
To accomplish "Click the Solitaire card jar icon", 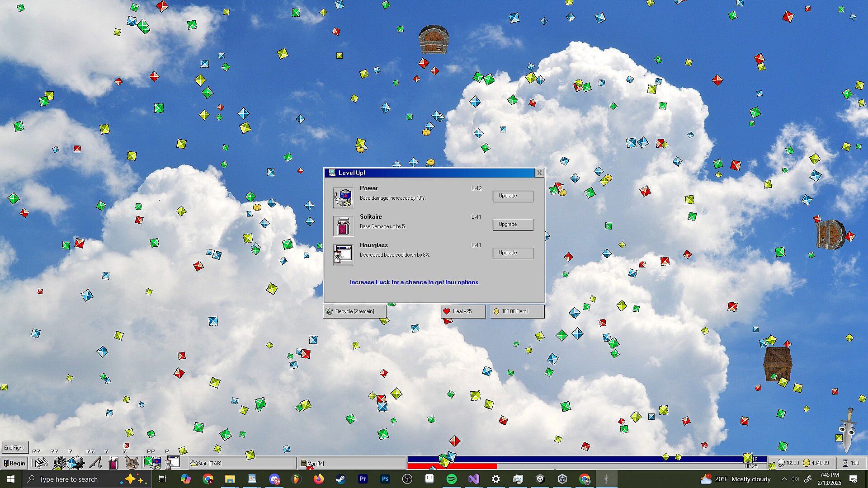I will (343, 226).
